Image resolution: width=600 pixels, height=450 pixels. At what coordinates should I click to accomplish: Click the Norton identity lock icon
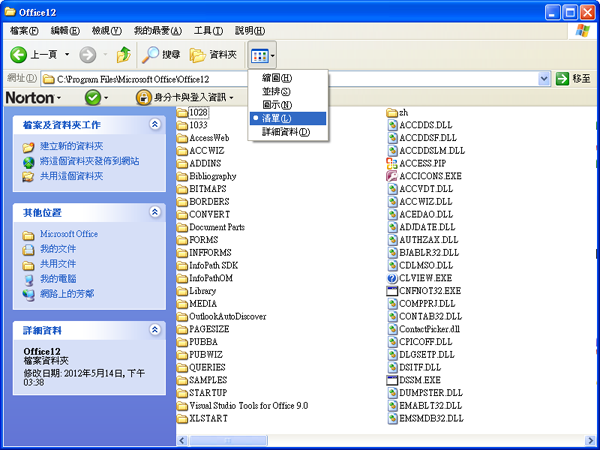pyautogui.click(x=143, y=98)
